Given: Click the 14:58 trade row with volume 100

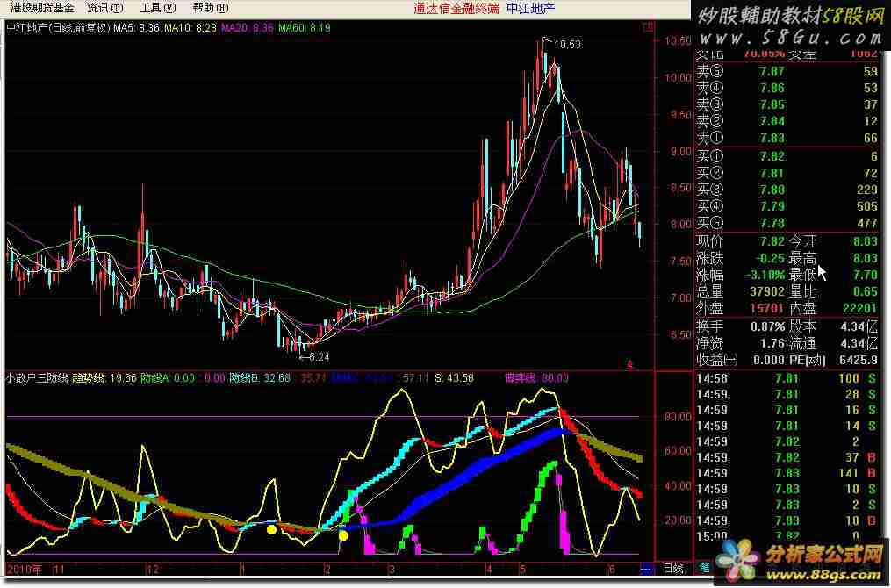Looking at the screenshot, I should click(x=787, y=378).
